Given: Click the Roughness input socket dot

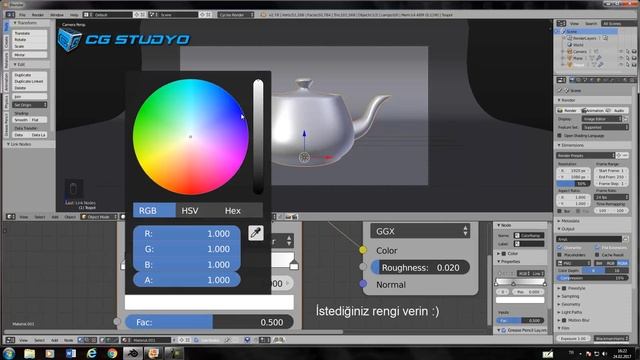Looking at the screenshot, I should coord(363,267).
